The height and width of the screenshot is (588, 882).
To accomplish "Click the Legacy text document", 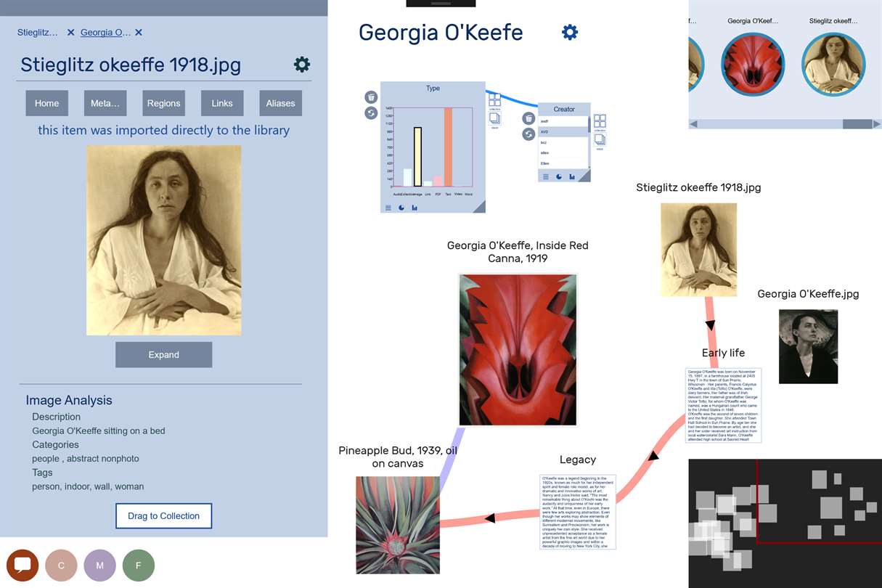I will coord(578,512).
